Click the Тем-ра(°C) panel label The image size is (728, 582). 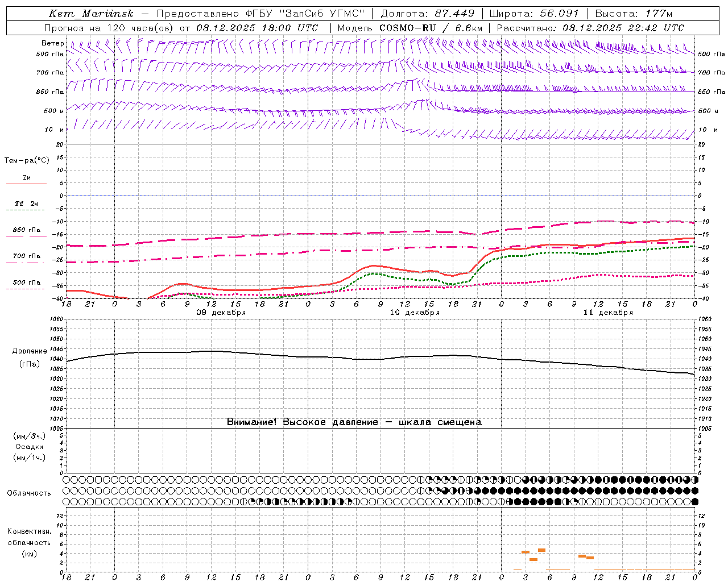pyautogui.click(x=27, y=161)
